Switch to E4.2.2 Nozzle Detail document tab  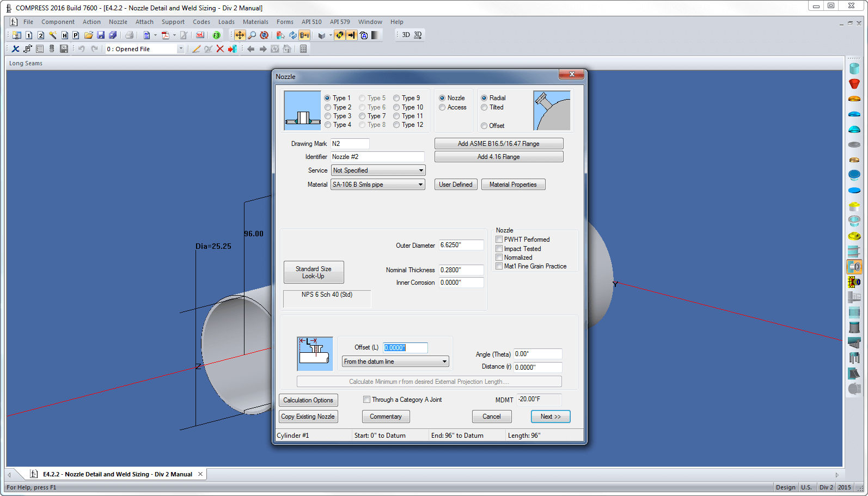point(117,474)
